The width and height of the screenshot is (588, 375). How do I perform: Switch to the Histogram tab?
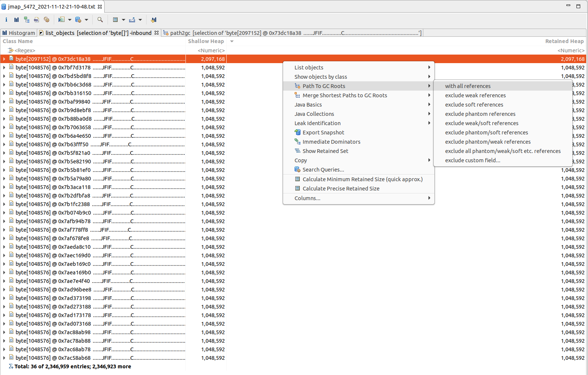point(19,33)
